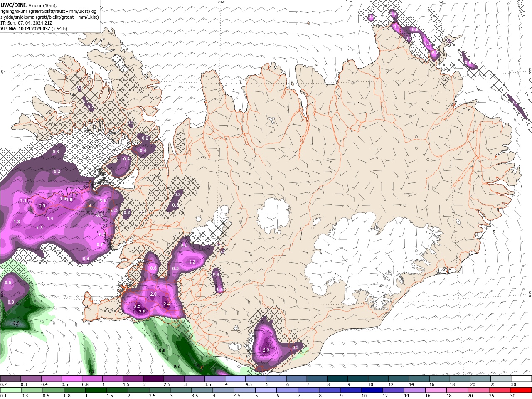Click the 'IT: Sun. 07. 04. 2024 21Z' line
This screenshot has width=532, height=399.
click(x=26, y=23)
